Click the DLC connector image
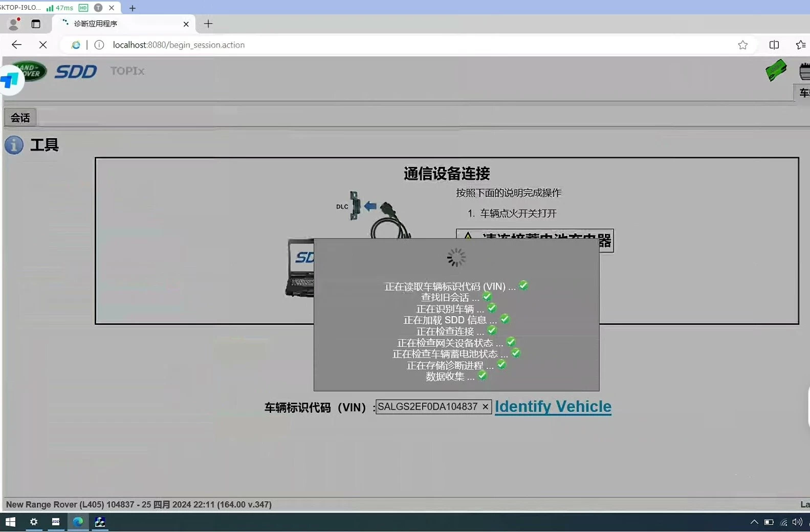Image resolution: width=810 pixels, height=532 pixels. (355, 206)
